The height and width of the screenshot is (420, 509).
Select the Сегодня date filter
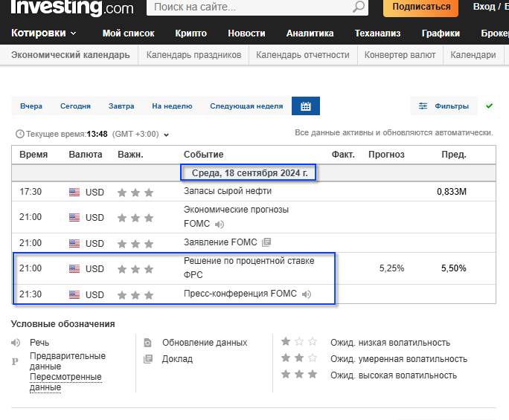point(75,106)
